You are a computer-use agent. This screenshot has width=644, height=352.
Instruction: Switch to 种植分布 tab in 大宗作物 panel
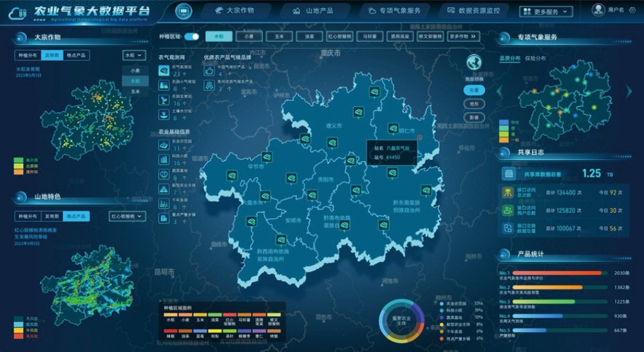click(x=28, y=55)
